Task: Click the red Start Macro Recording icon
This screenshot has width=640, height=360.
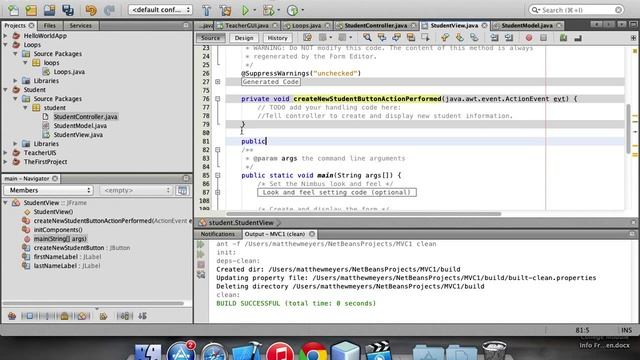Action: click(x=529, y=38)
